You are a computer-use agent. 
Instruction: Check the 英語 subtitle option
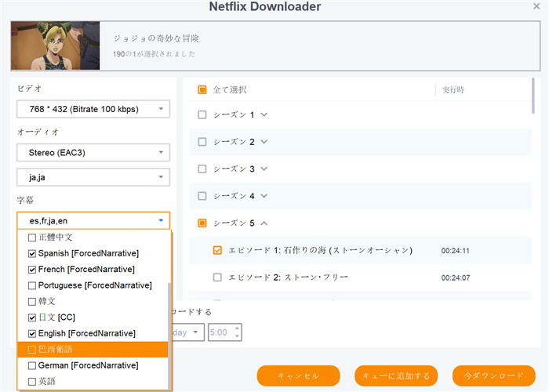click(32, 381)
